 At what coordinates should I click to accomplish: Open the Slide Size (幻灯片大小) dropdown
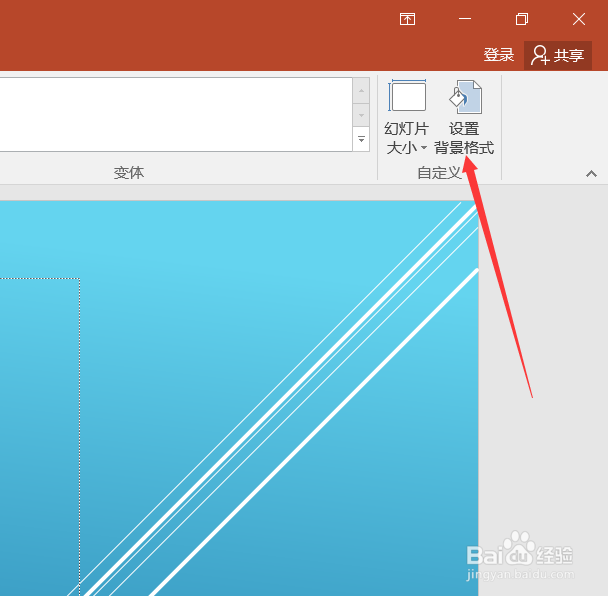click(x=406, y=117)
